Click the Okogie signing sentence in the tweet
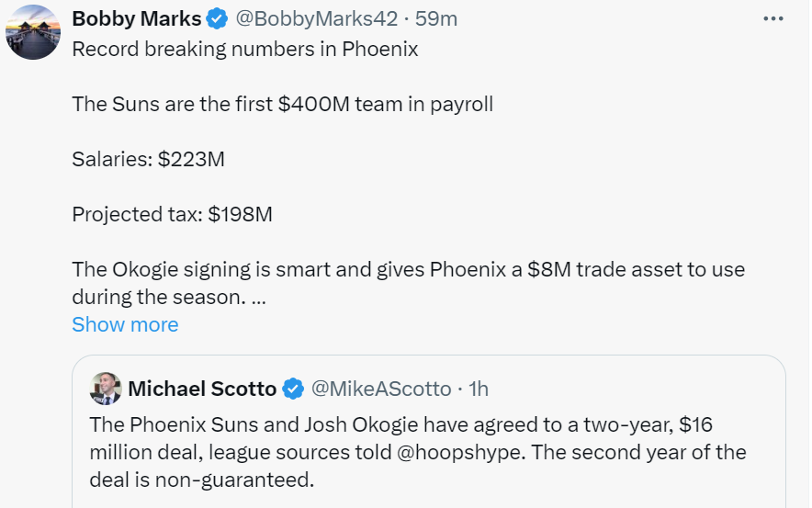The image size is (812, 508). tap(408, 270)
